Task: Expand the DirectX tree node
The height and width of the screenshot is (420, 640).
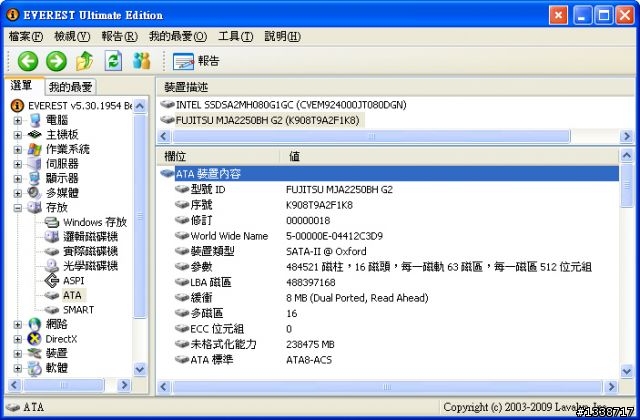Action: click(18, 339)
